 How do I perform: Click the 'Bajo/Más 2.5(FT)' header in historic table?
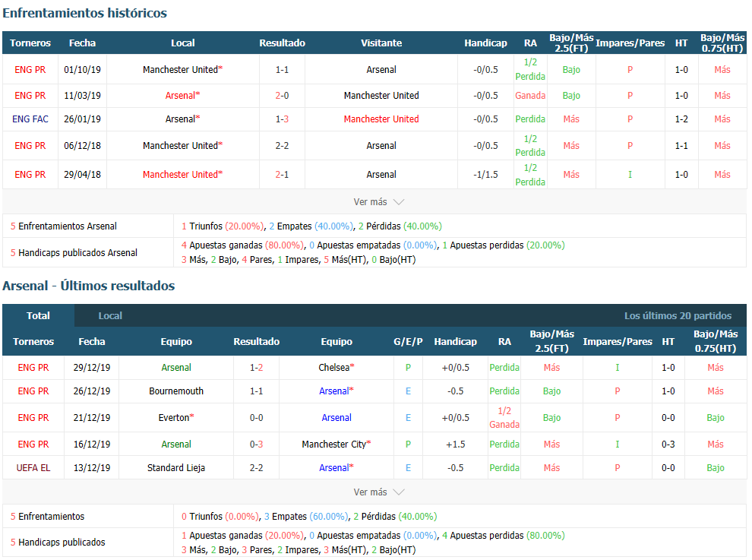coord(571,43)
